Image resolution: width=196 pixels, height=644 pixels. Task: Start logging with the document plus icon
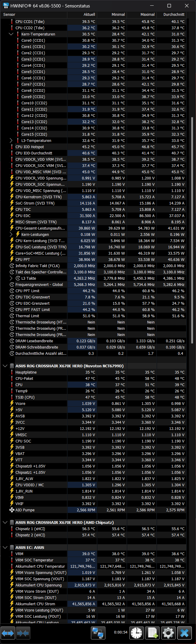(152, 633)
